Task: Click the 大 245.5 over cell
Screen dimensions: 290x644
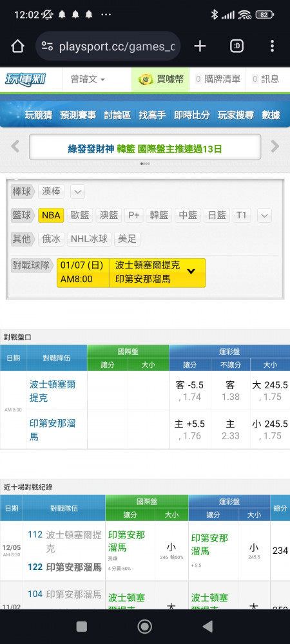Action: 270,391
